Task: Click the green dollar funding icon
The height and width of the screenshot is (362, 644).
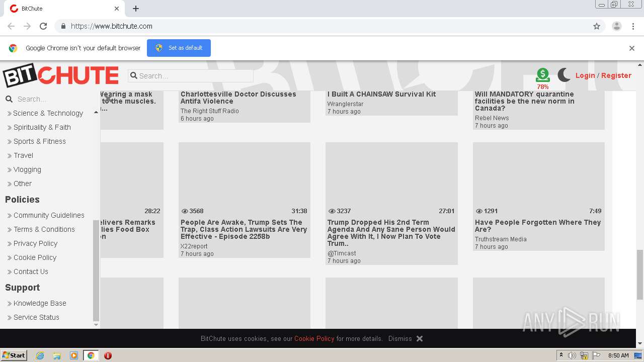Action: click(542, 75)
